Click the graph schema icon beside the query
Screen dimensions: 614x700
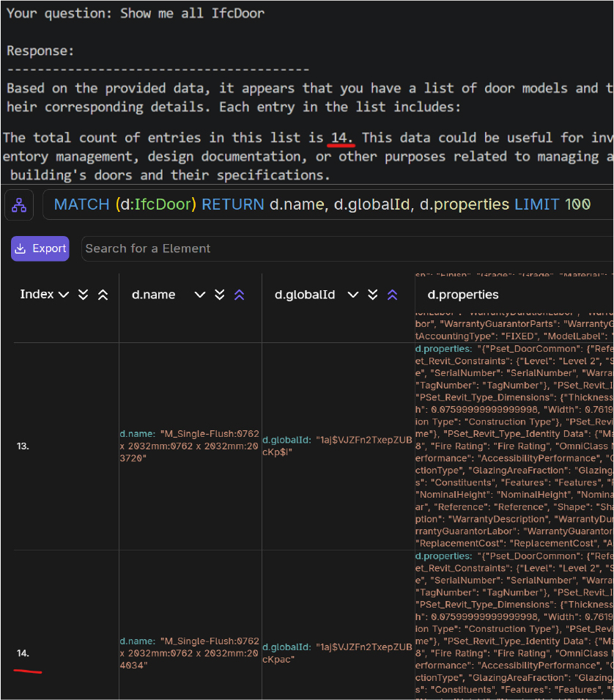19,205
